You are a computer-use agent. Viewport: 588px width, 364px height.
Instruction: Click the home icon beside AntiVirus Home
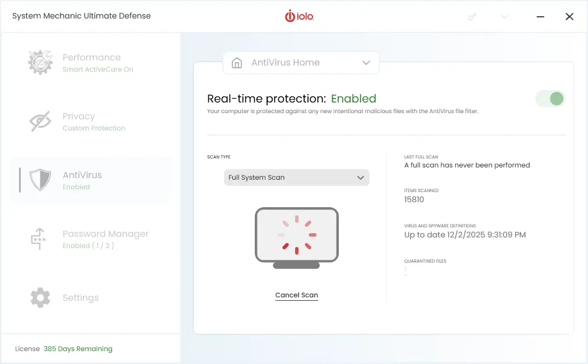(x=236, y=63)
